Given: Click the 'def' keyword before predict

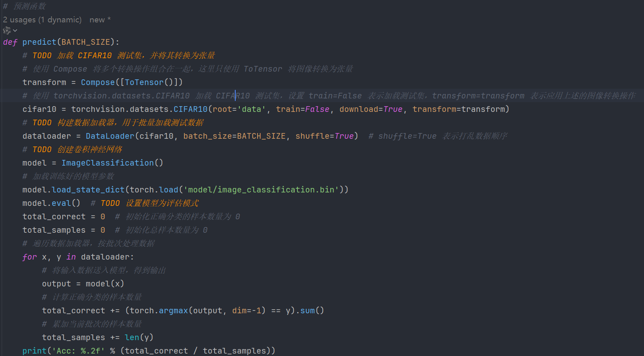Looking at the screenshot, I should click(x=10, y=42).
